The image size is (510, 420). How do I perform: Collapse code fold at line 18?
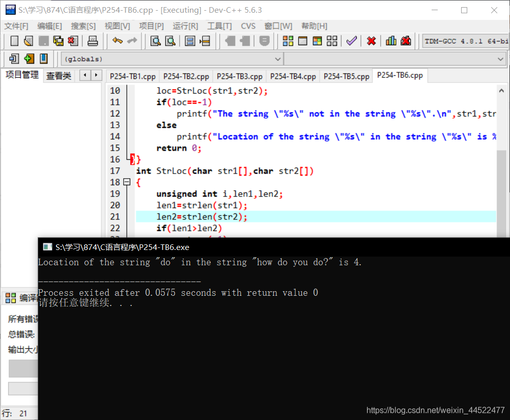pos(127,182)
